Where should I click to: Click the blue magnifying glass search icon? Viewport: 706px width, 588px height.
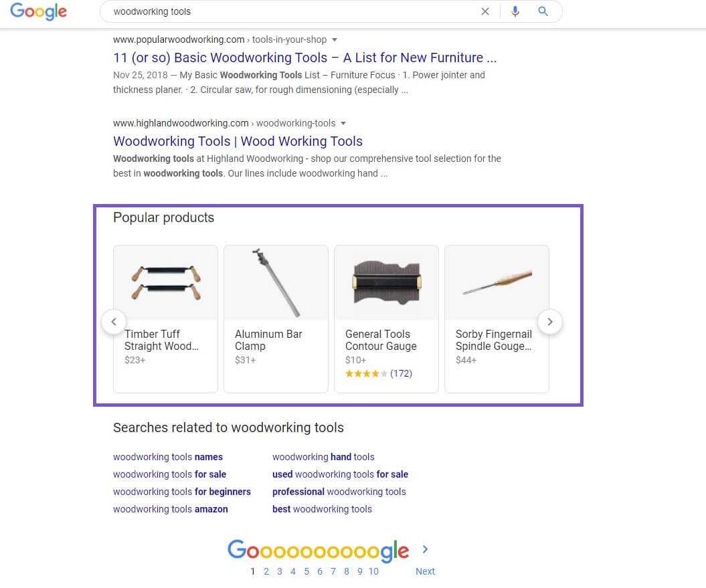point(543,11)
